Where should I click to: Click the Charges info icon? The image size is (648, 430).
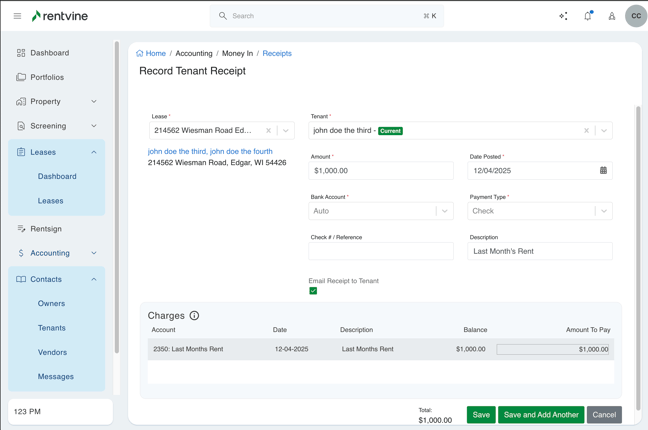pos(194,316)
